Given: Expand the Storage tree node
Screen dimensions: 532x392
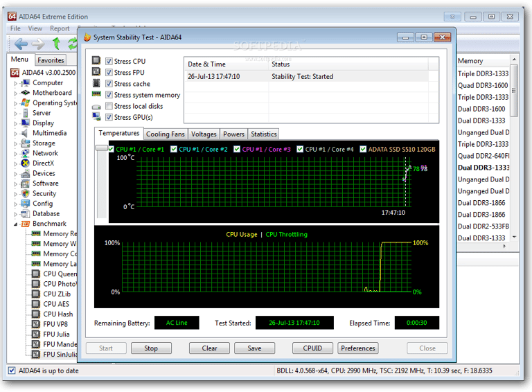Looking at the screenshot, I should (16, 144).
